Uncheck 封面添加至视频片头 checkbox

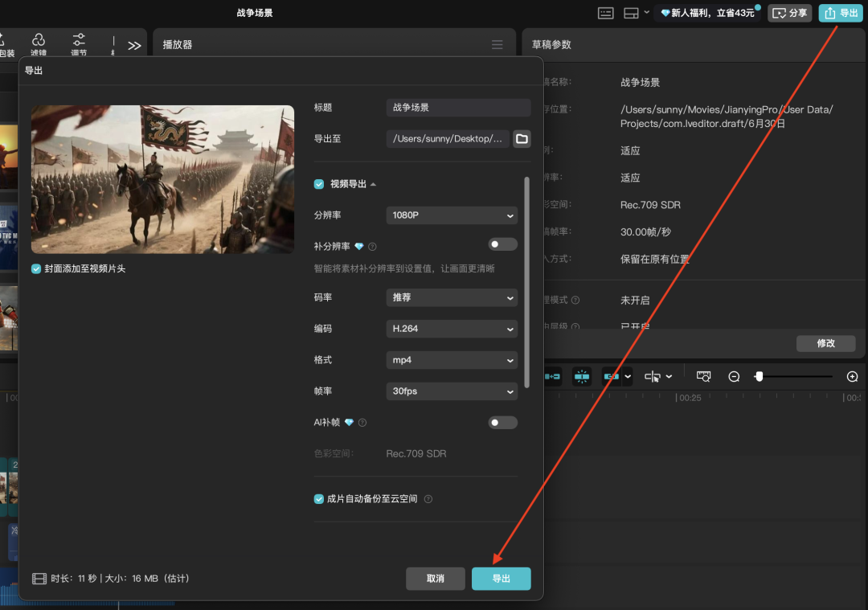coord(36,269)
